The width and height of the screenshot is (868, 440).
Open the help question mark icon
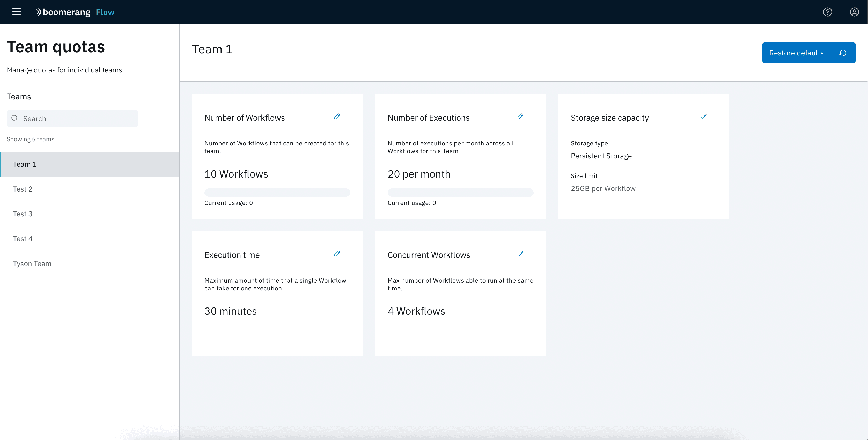click(x=827, y=12)
